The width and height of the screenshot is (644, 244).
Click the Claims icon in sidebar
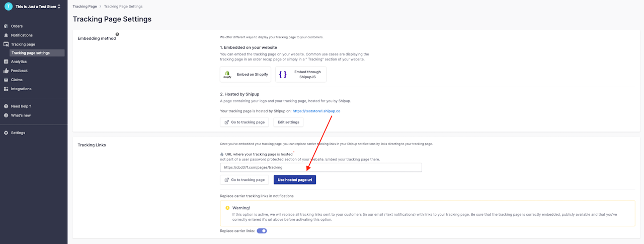point(6,80)
